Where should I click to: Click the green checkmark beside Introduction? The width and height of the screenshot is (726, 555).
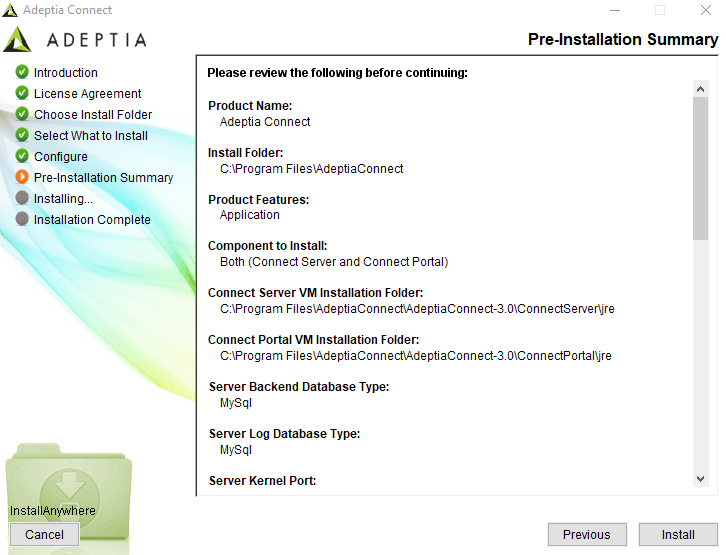coord(22,72)
